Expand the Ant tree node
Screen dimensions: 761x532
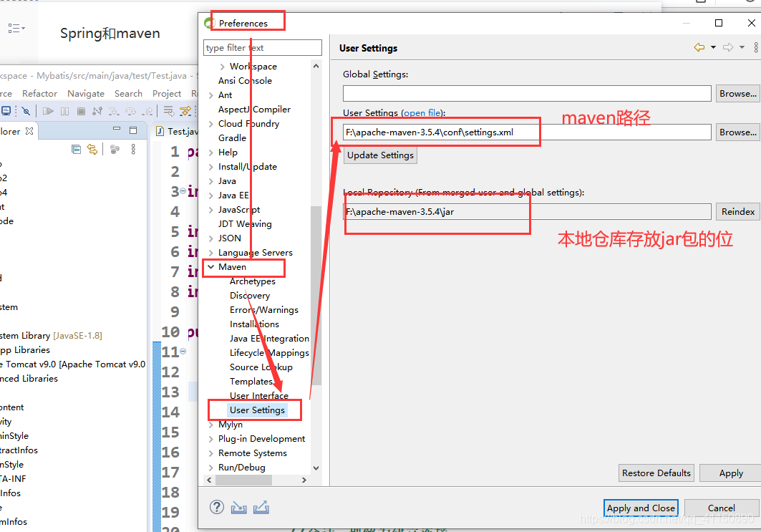click(x=210, y=95)
